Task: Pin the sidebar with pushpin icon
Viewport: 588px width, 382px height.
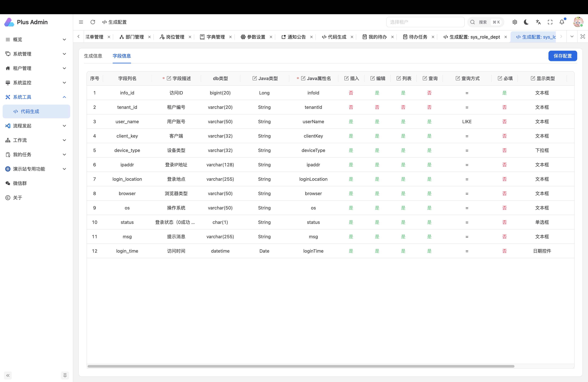Action: pyautogui.click(x=65, y=375)
